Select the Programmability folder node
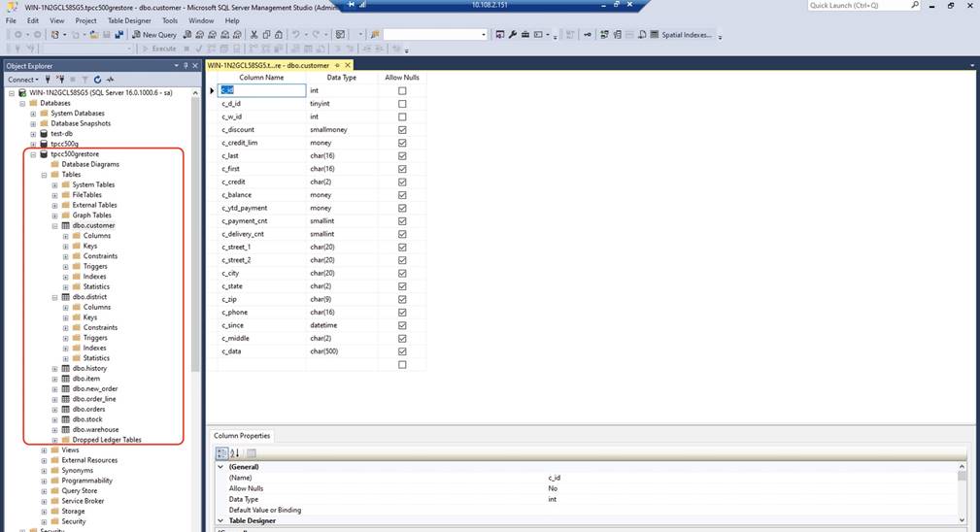980x532 pixels. pos(86,481)
